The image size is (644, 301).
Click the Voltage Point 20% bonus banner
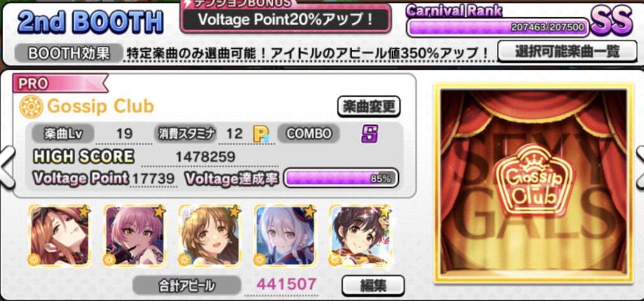click(x=286, y=20)
